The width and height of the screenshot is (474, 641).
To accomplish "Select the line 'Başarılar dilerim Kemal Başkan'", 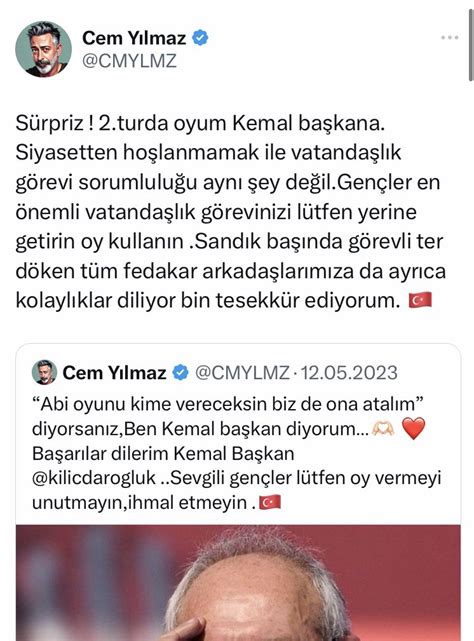I will click(x=163, y=454).
